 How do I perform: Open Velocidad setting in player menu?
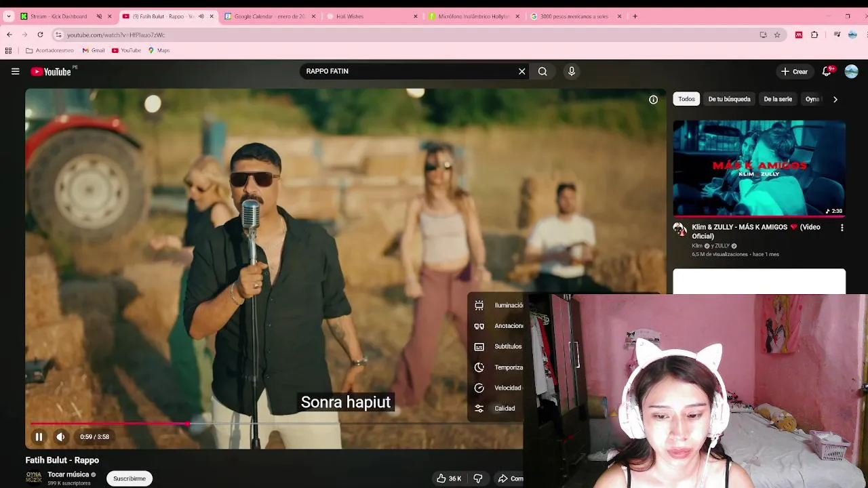tap(498, 388)
